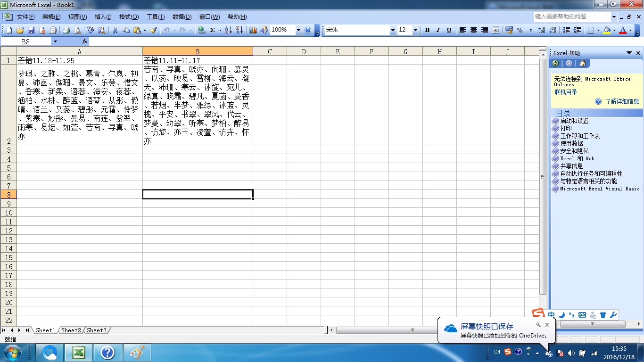Toggle italic formatting
Image resolution: width=644 pixels, height=362 pixels.
438,30
